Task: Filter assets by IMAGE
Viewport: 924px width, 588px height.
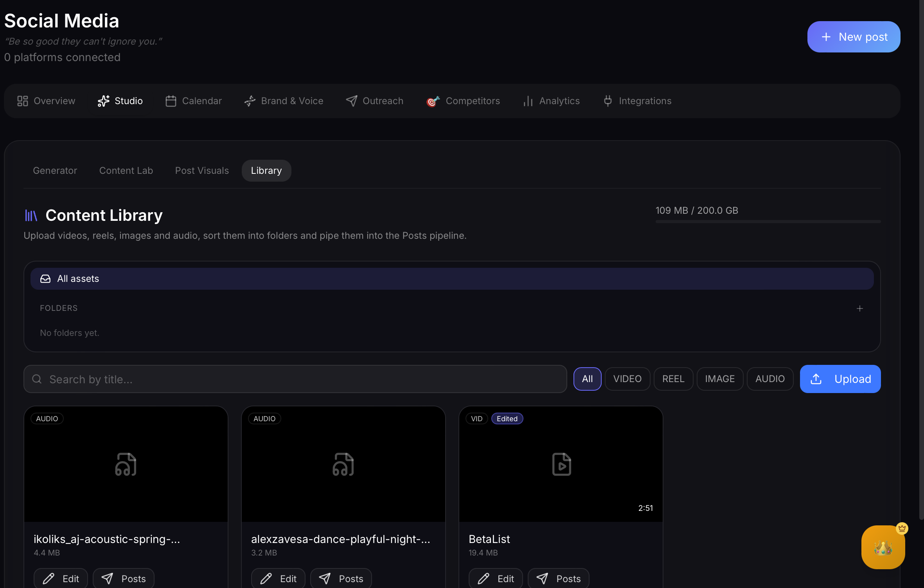Action: pos(720,379)
